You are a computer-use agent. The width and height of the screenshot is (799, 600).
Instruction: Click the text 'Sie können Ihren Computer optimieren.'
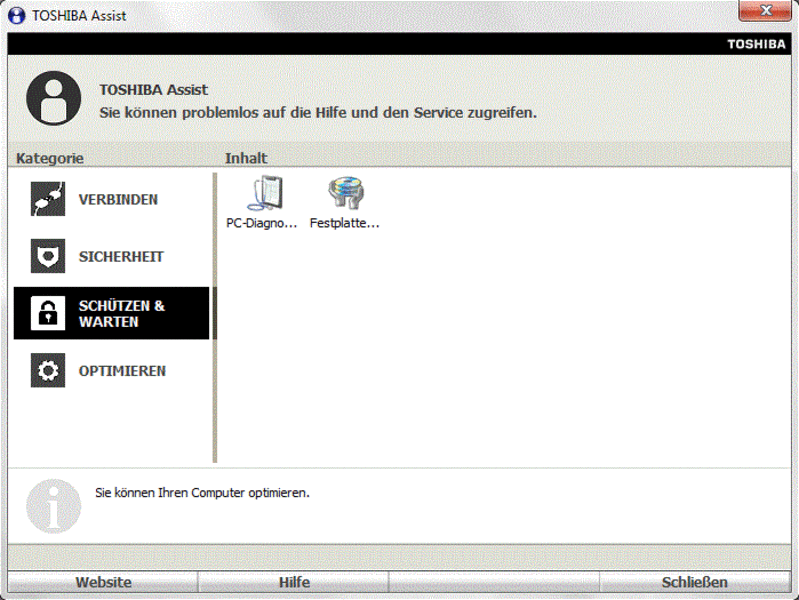(x=202, y=493)
